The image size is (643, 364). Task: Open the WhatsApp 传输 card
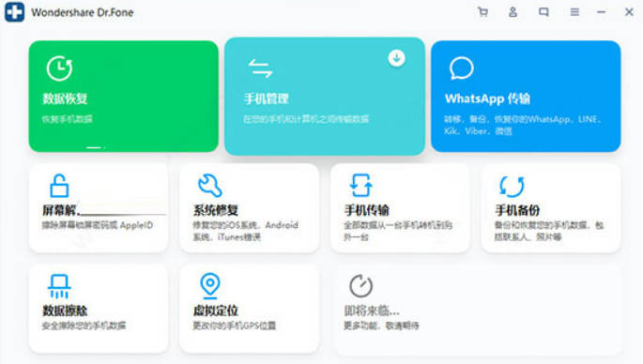pos(526,97)
